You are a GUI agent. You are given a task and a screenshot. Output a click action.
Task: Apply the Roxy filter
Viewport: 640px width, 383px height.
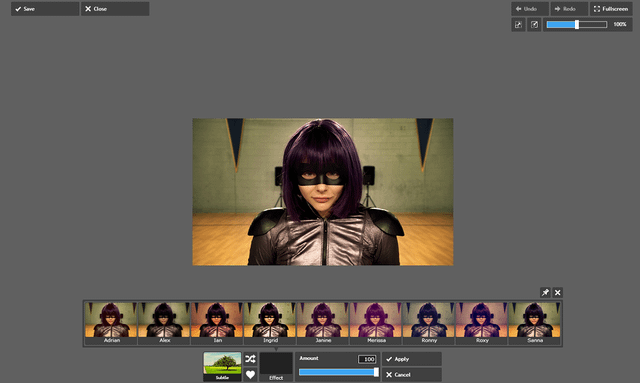(x=482, y=323)
